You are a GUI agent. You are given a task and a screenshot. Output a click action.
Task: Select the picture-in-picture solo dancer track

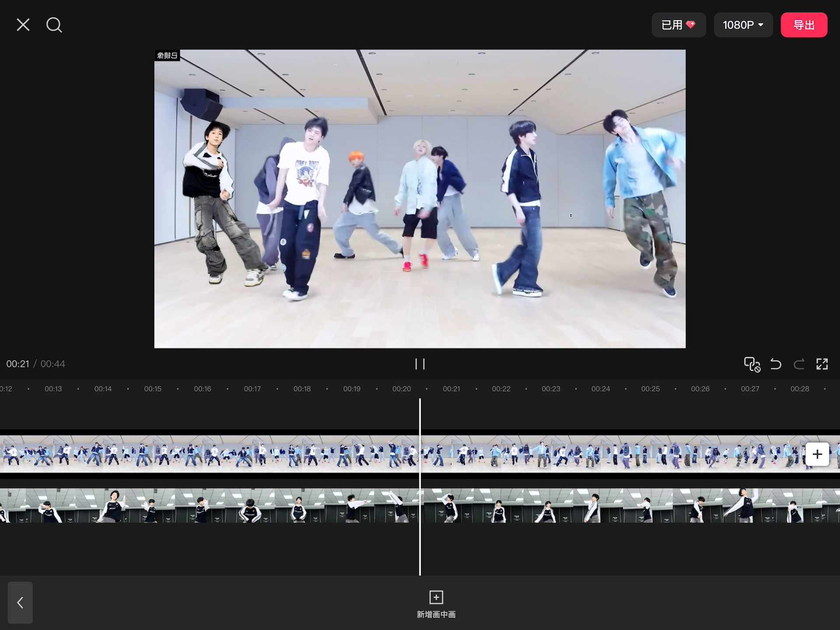click(210, 506)
